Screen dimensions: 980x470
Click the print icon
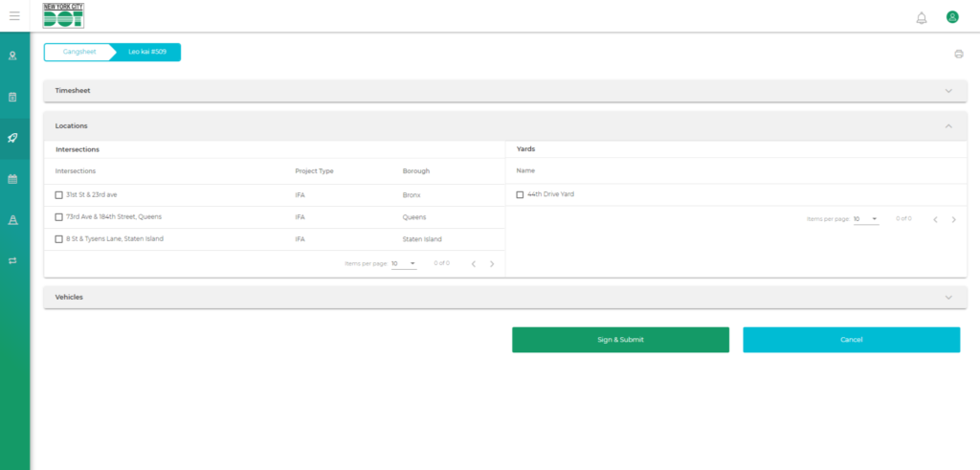[958, 54]
